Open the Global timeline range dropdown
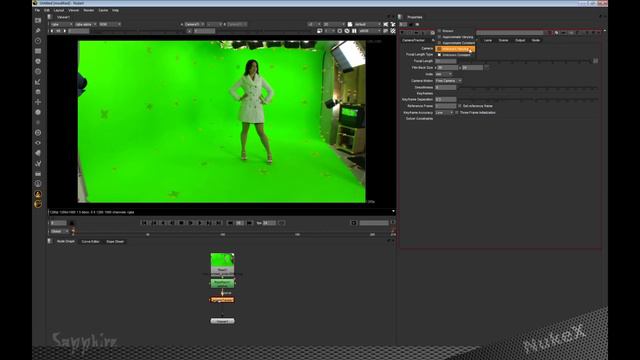 (60, 231)
